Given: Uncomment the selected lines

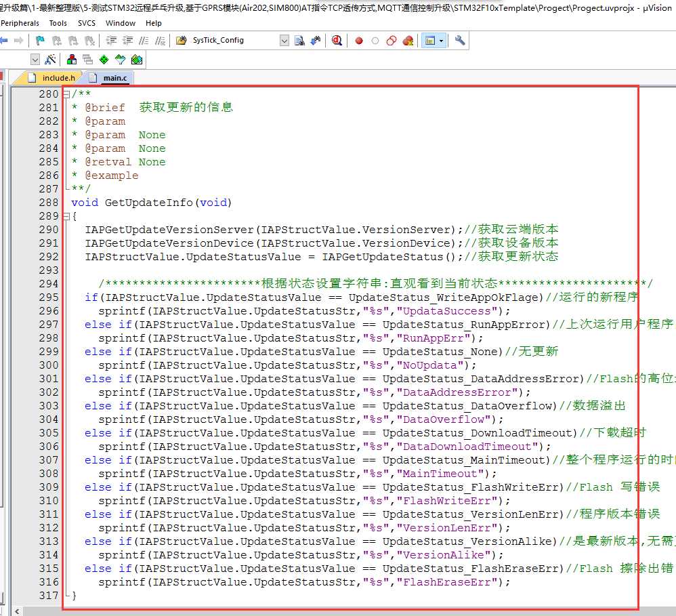Looking at the screenshot, I should pos(160,41).
